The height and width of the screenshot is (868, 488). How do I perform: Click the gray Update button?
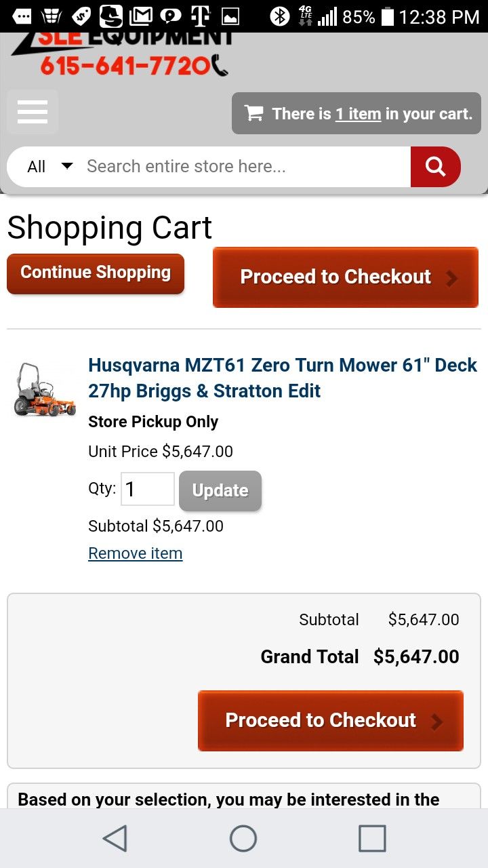pyautogui.click(x=220, y=490)
